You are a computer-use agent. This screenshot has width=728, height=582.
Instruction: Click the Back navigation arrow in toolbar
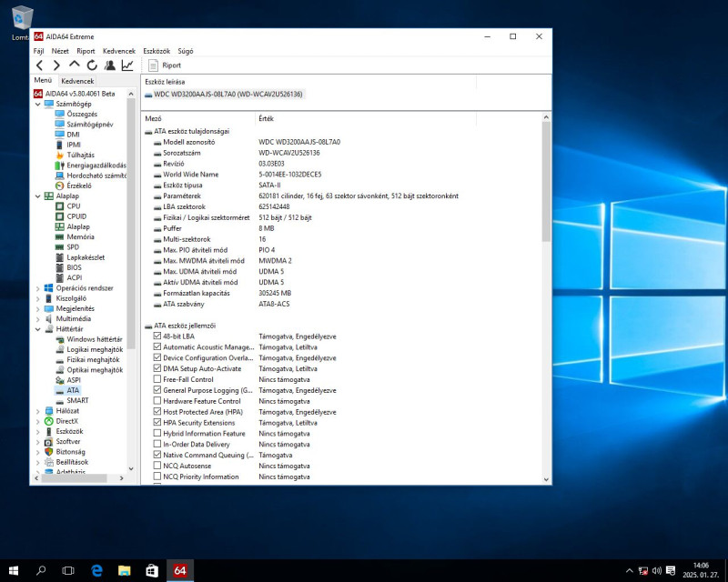click(39, 65)
